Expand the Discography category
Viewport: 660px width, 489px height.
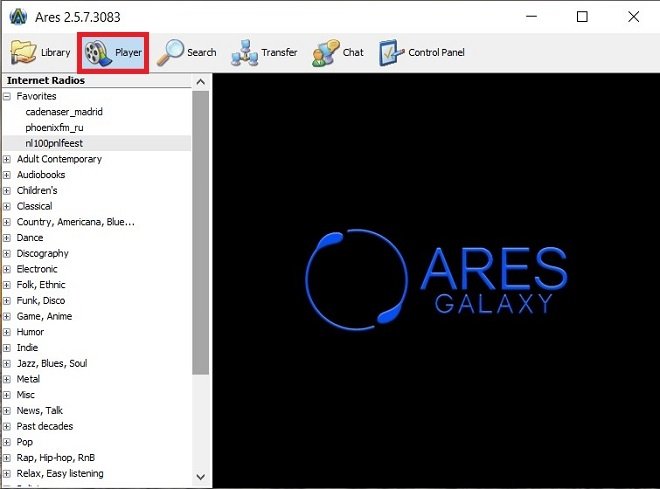7,254
